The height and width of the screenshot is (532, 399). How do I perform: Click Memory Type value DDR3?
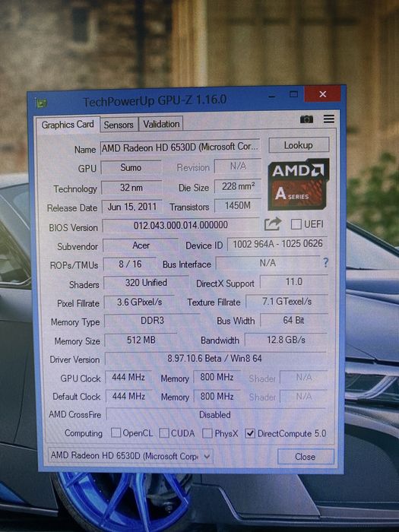pos(152,321)
